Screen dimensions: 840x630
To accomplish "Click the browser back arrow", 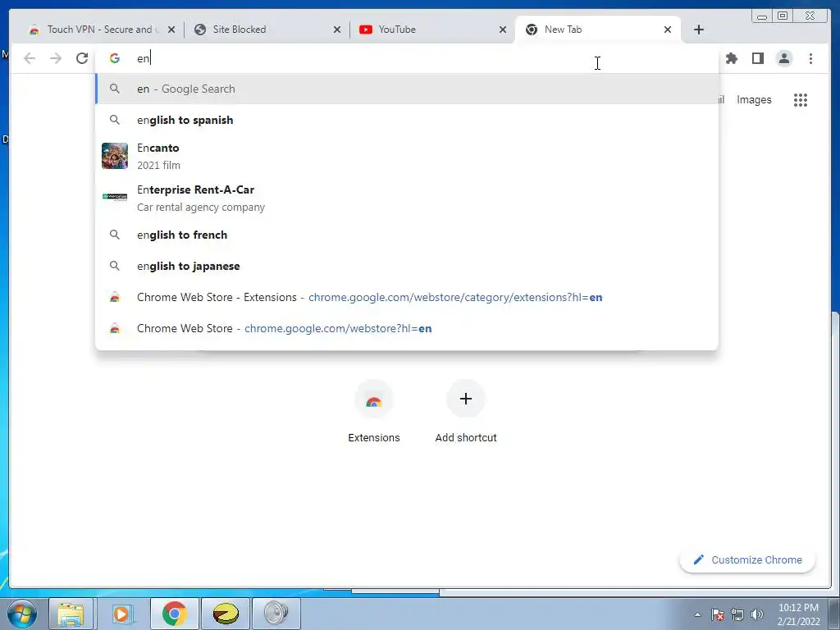I will click(x=30, y=58).
